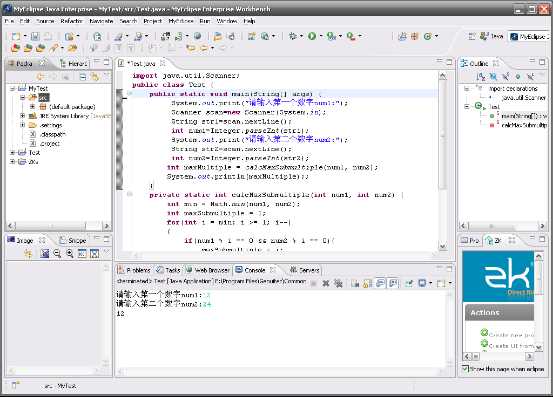The height and width of the screenshot is (397, 553).
Task: Click the editor vertical scrollbar down arrow
Action: click(x=443, y=246)
